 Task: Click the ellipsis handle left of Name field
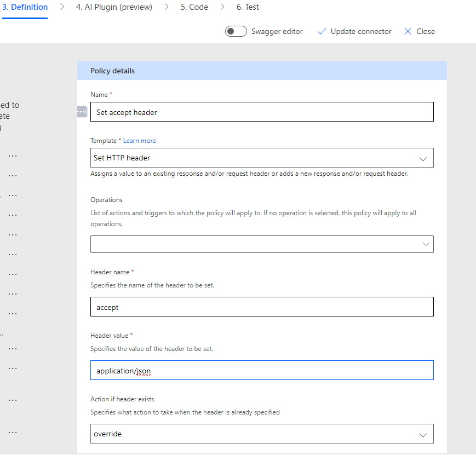[82, 112]
